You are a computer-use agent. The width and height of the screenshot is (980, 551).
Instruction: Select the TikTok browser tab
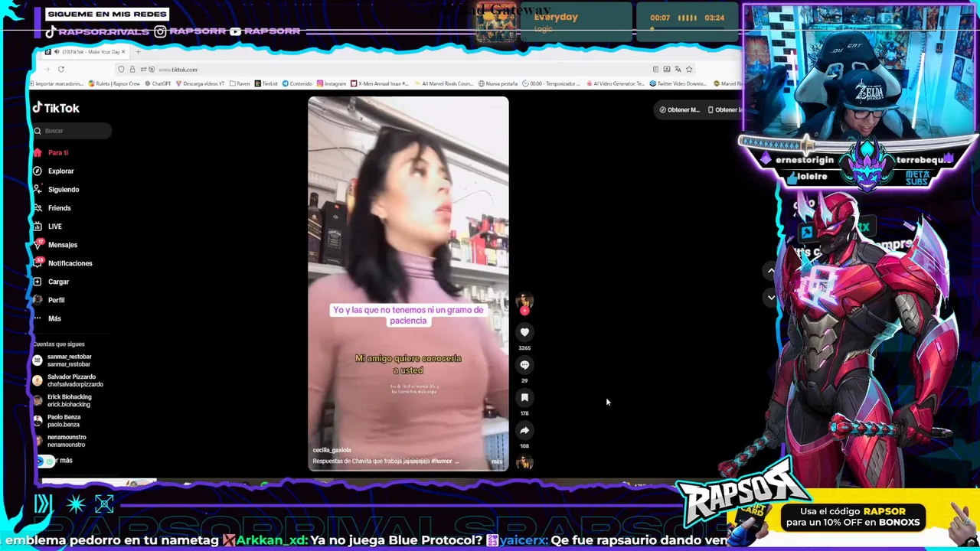point(84,51)
